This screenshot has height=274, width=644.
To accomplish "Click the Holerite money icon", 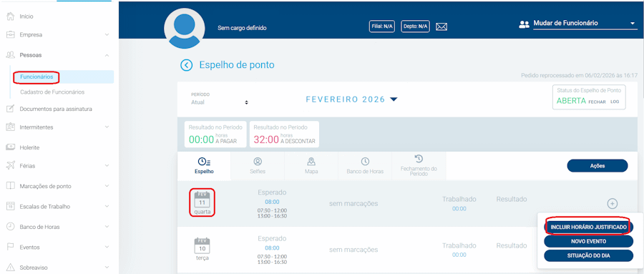I will click(11, 147).
